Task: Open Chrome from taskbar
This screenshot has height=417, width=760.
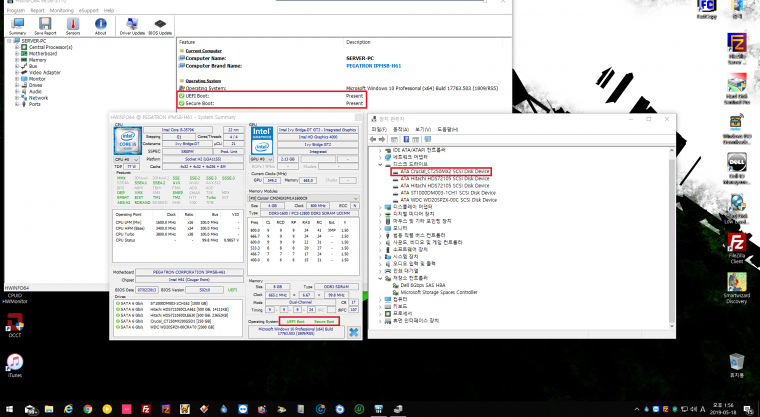Action: click(x=88, y=409)
